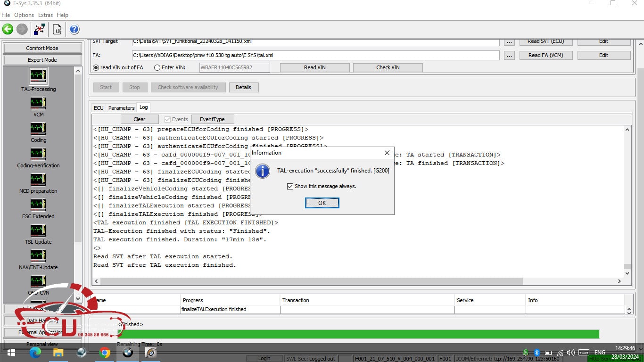This screenshot has height=362, width=644.
Task: Click the sidebar scroll up arrow
Action: click(x=78, y=71)
